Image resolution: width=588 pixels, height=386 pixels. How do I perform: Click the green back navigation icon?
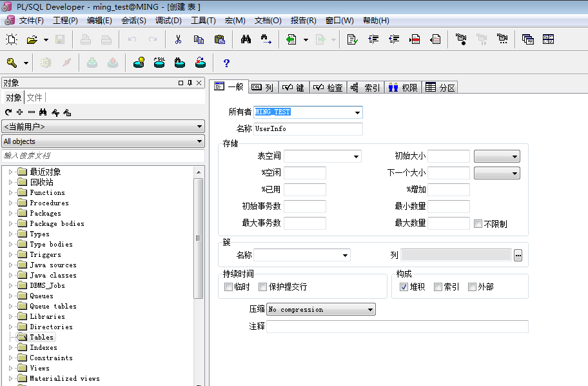[291, 39]
